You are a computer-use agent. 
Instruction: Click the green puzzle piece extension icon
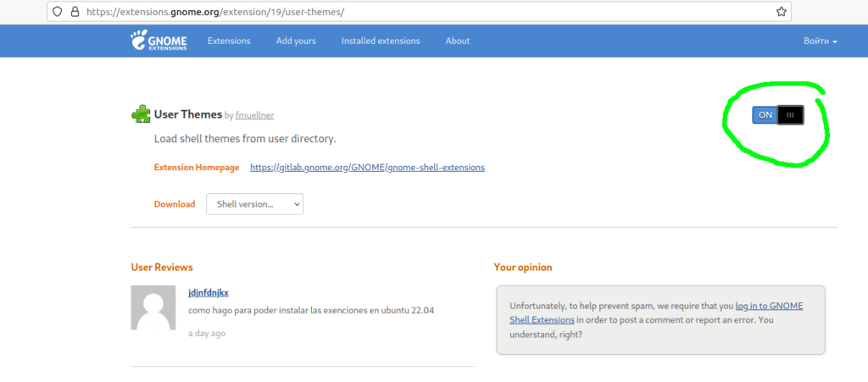[x=141, y=114]
